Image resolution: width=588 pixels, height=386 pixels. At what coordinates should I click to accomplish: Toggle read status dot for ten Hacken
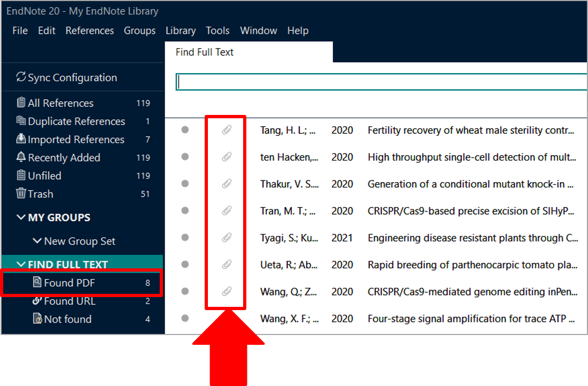(x=185, y=157)
